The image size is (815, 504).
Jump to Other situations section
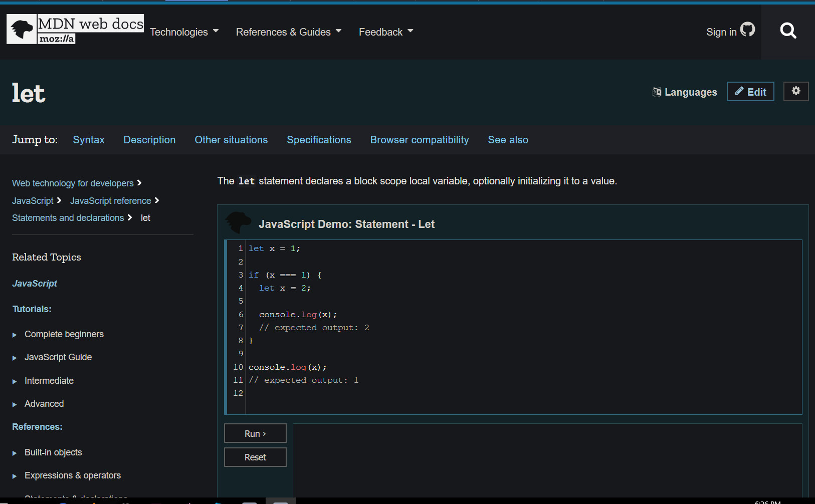pos(231,140)
